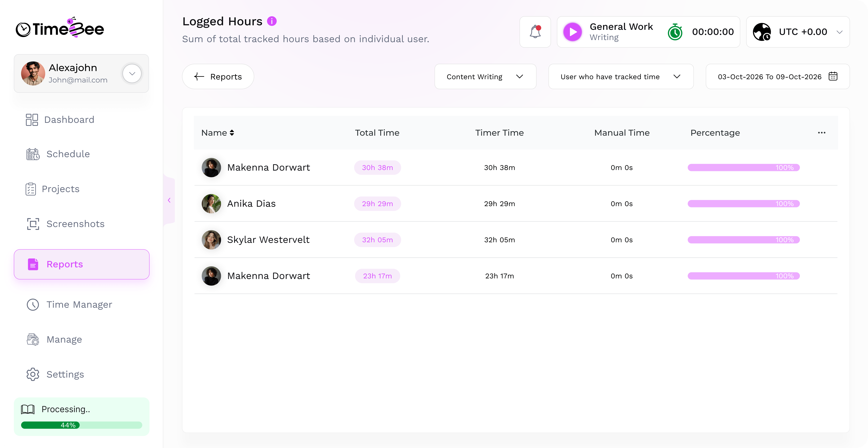Click the Skylar Westervelt name
The image size is (868, 448).
pos(268,240)
